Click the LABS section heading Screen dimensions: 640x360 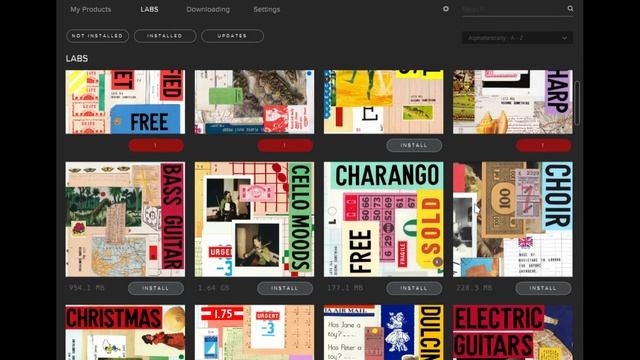(77, 58)
